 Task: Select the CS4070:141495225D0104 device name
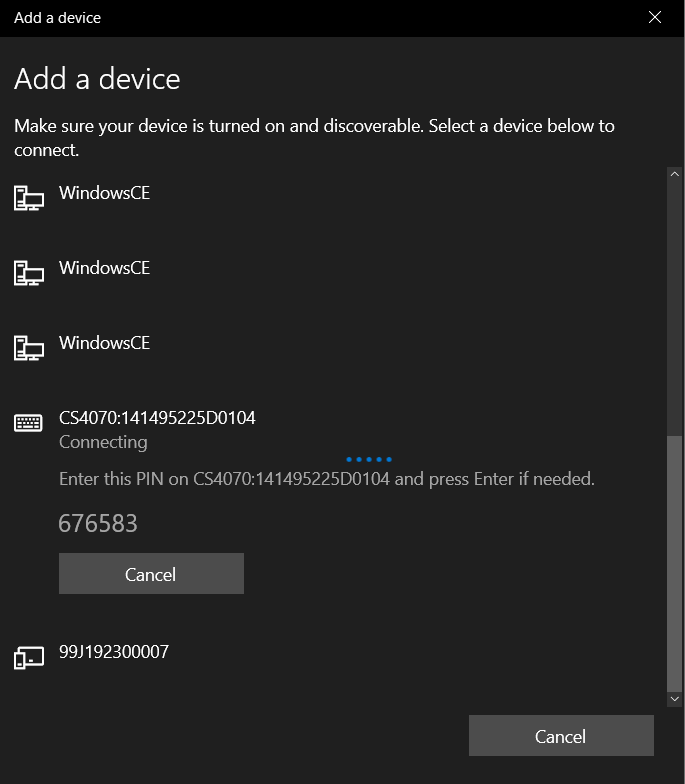157,418
